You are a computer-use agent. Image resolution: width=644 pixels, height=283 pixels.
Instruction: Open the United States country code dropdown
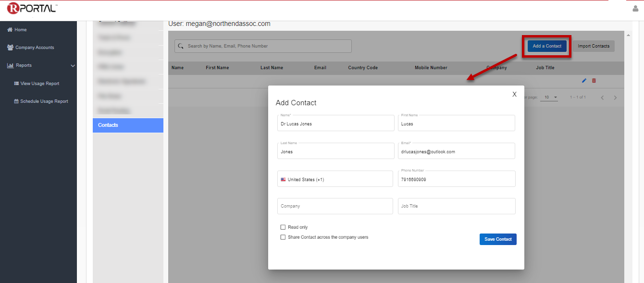335,179
